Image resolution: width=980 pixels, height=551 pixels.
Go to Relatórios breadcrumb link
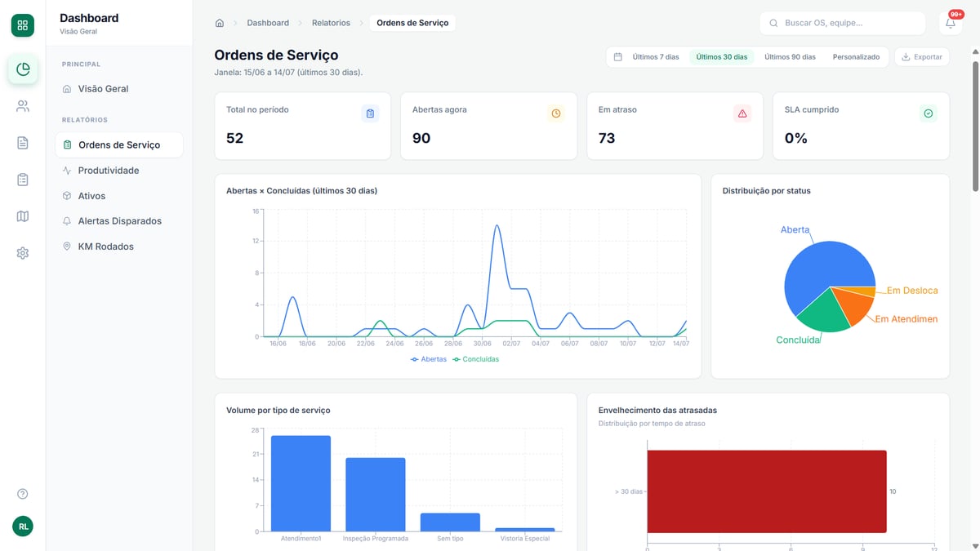point(331,23)
